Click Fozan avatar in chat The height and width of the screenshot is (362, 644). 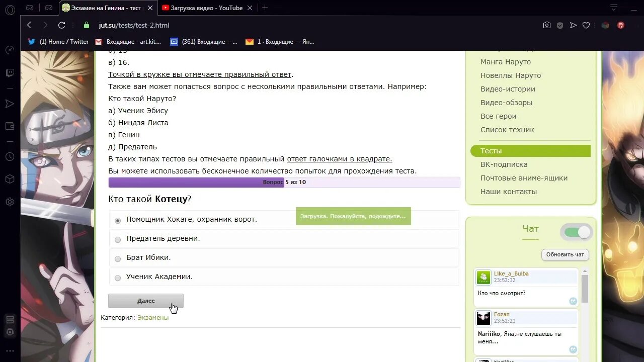(484, 318)
